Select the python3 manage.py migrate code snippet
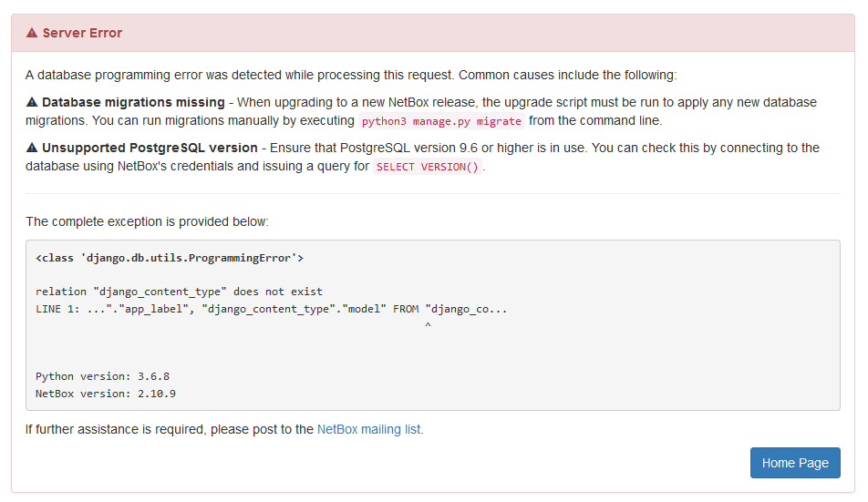Viewport: 868px width, 502px height. (x=441, y=121)
